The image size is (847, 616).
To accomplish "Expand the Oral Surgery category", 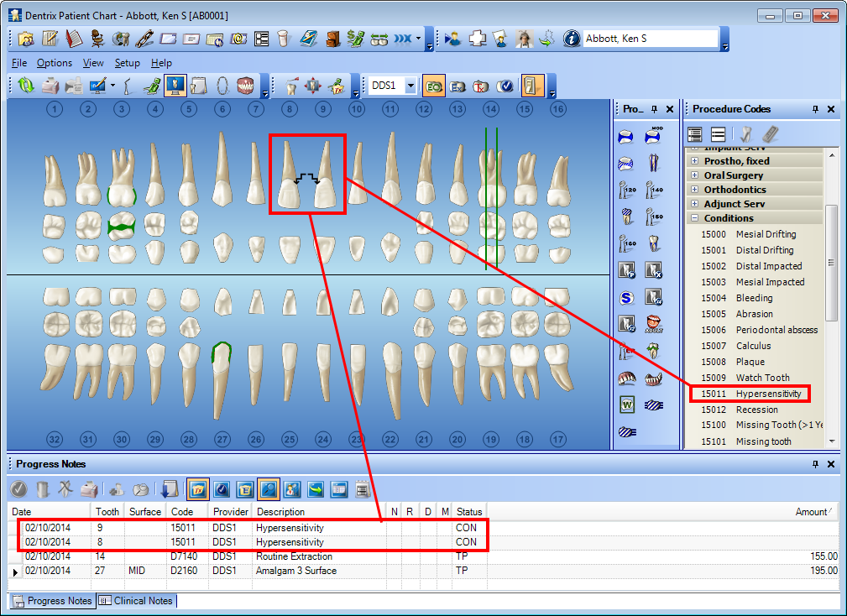I will (x=695, y=175).
